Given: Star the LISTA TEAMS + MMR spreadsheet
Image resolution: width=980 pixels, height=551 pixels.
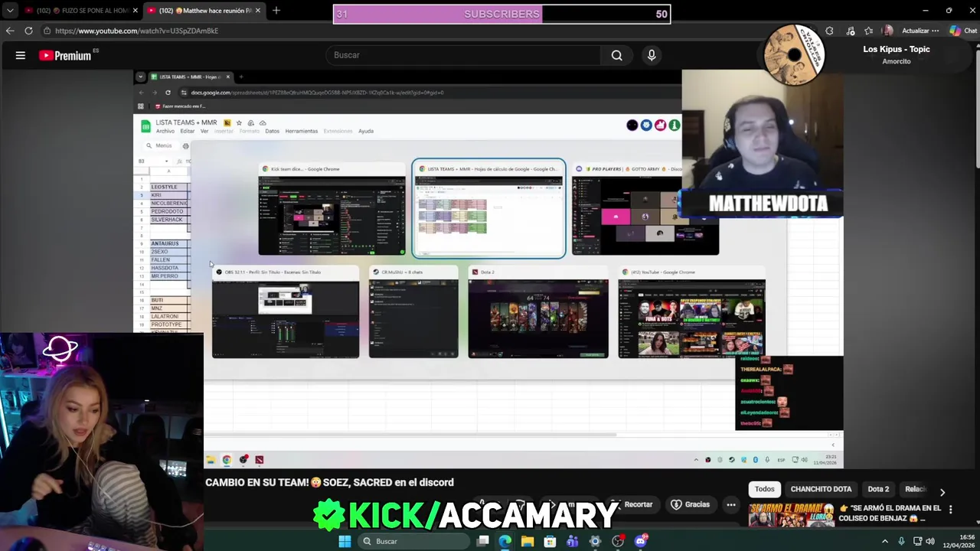Looking at the screenshot, I should (x=239, y=122).
